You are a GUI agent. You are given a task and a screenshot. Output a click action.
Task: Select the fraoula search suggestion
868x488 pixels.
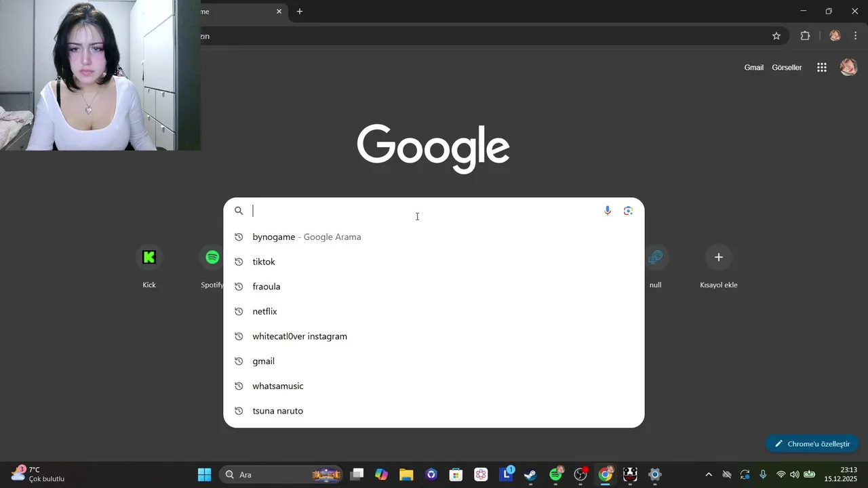pos(434,287)
